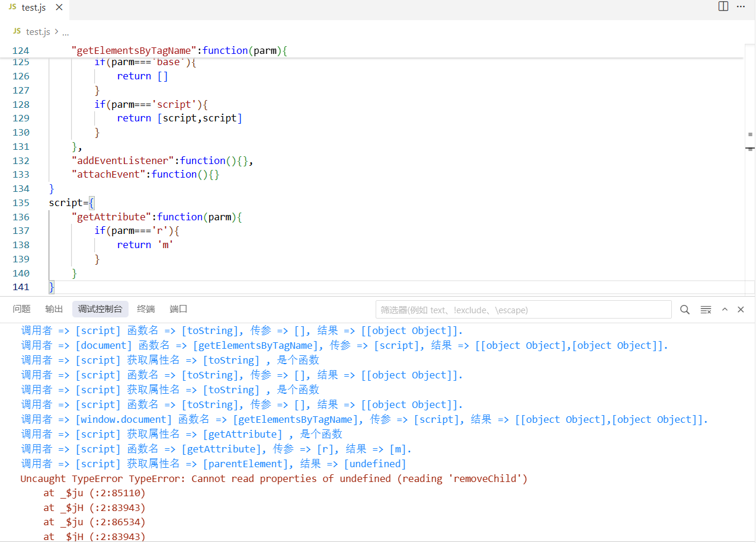Open the 端口 tab
This screenshot has width=756, height=543.
(x=178, y=309)
